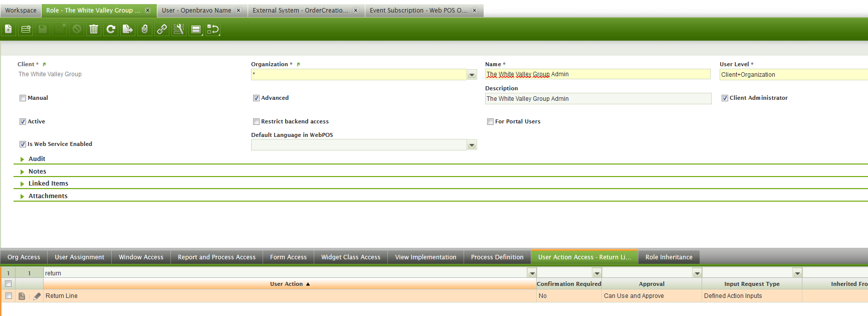Viewport: 868px width, 316px height.
Task: Open the User Action filter dropdown
Action: (x=532, y=273)
